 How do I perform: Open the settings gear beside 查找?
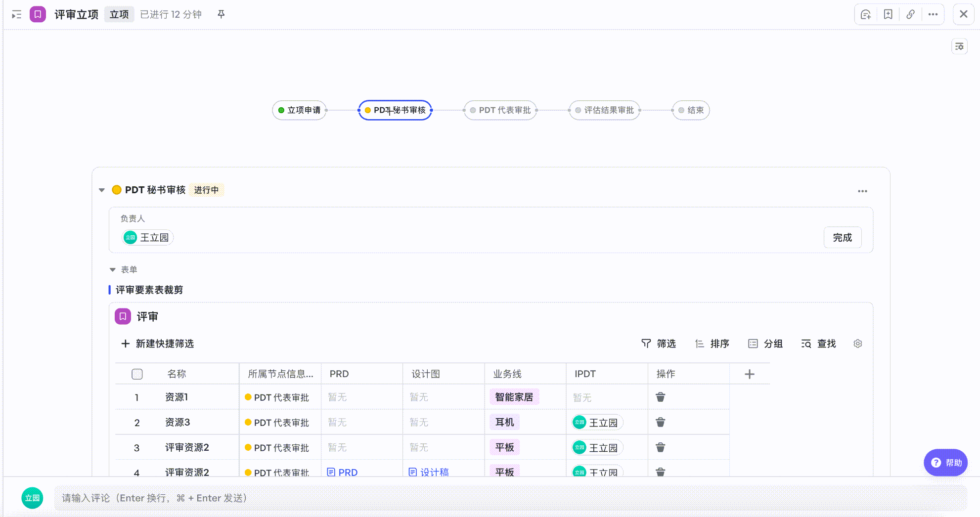[858, 344]
